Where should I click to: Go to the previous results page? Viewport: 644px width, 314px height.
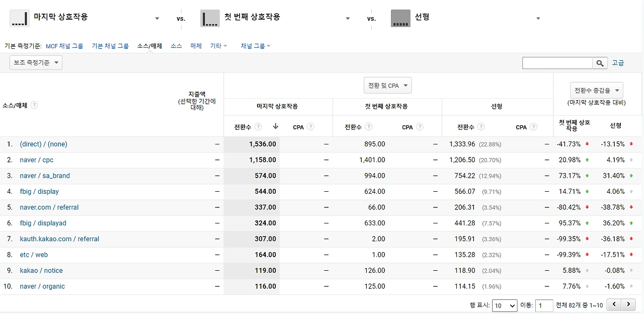pyautogui.click(x=614, y=305)
